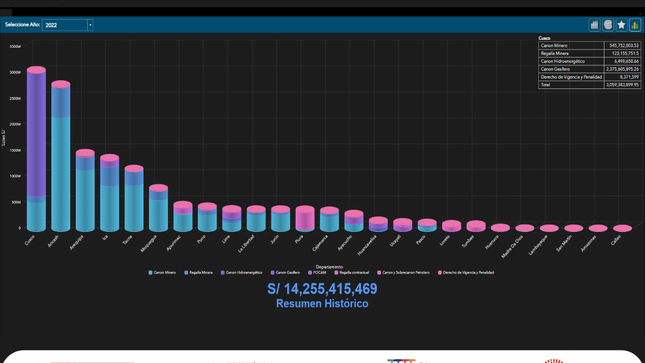Click the Moquegua bar in the chart
Image resolution: width=645 pixels, height=363 pixels.
(x=158, y=208)
